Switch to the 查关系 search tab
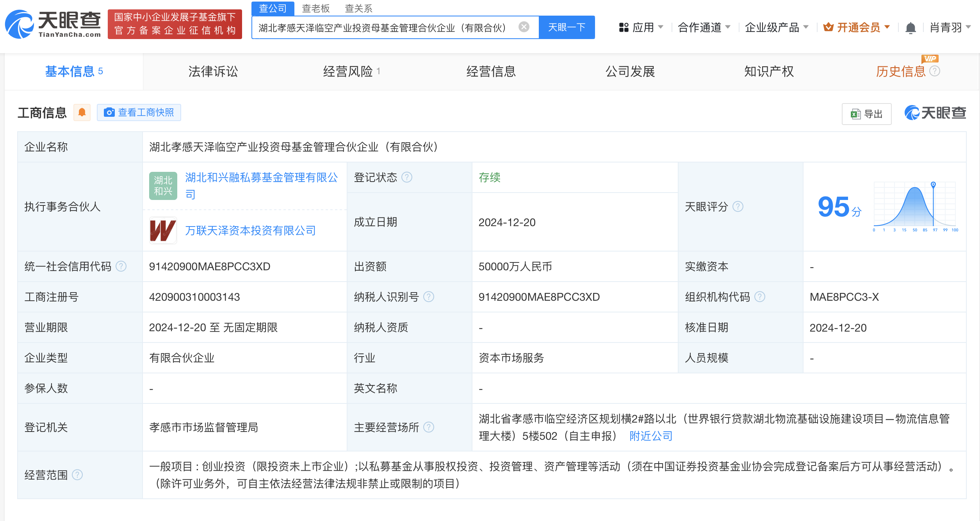Image resolution: width=980 pixels, height=521 pixels. [359, 8]
